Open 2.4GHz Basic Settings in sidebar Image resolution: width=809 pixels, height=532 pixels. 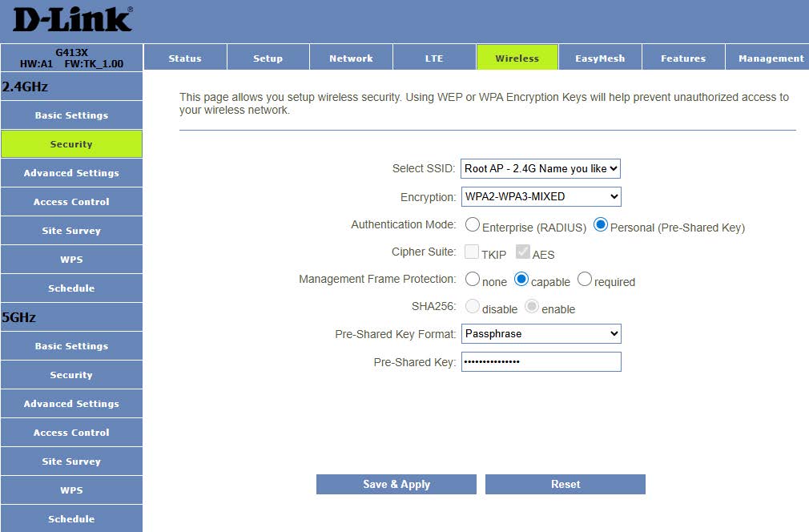(71, 115)
